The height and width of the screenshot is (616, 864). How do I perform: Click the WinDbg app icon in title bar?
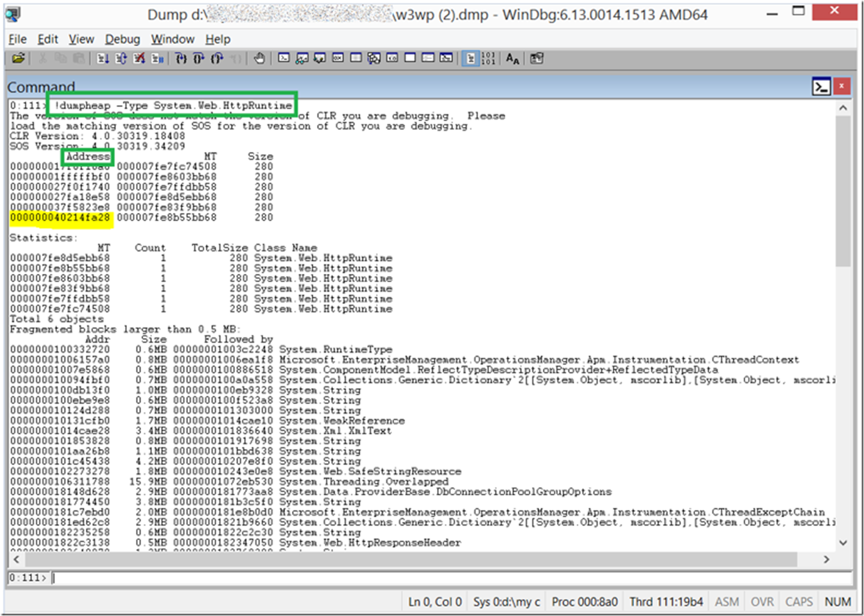[13, 14]
